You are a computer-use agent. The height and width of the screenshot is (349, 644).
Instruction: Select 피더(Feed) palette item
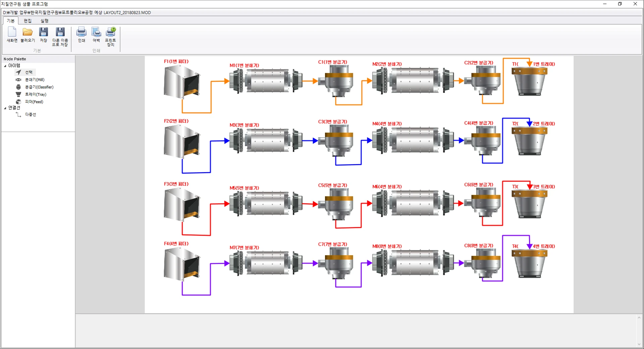[30, 102]
